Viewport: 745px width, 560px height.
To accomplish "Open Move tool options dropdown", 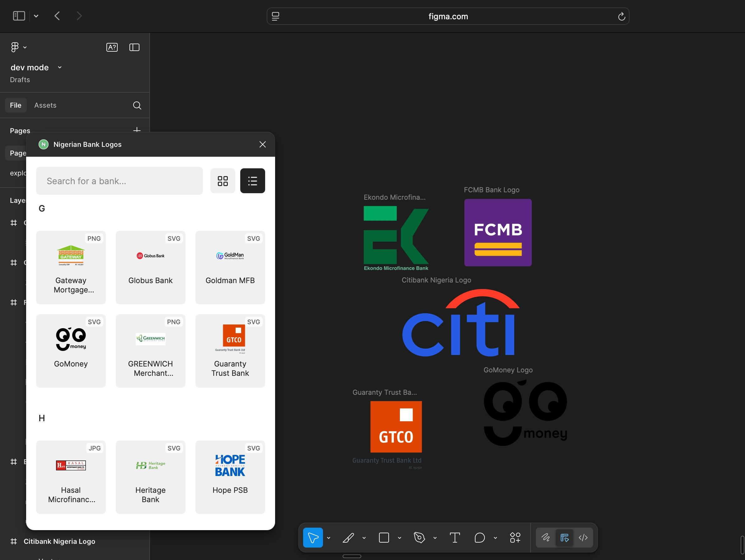I will [x=329, y=538].
